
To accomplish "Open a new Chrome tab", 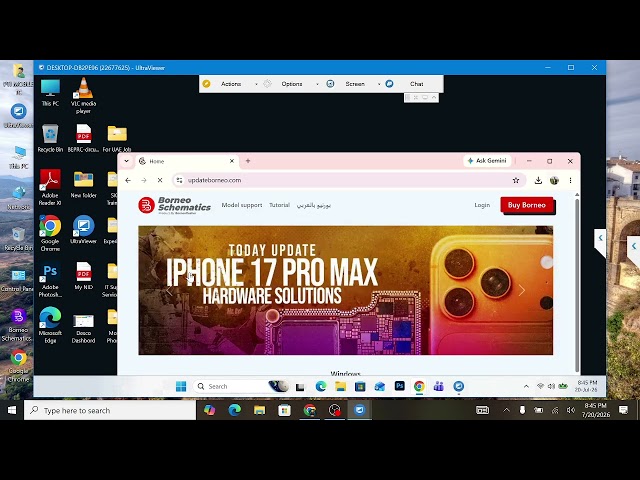I will coord(248,161).
